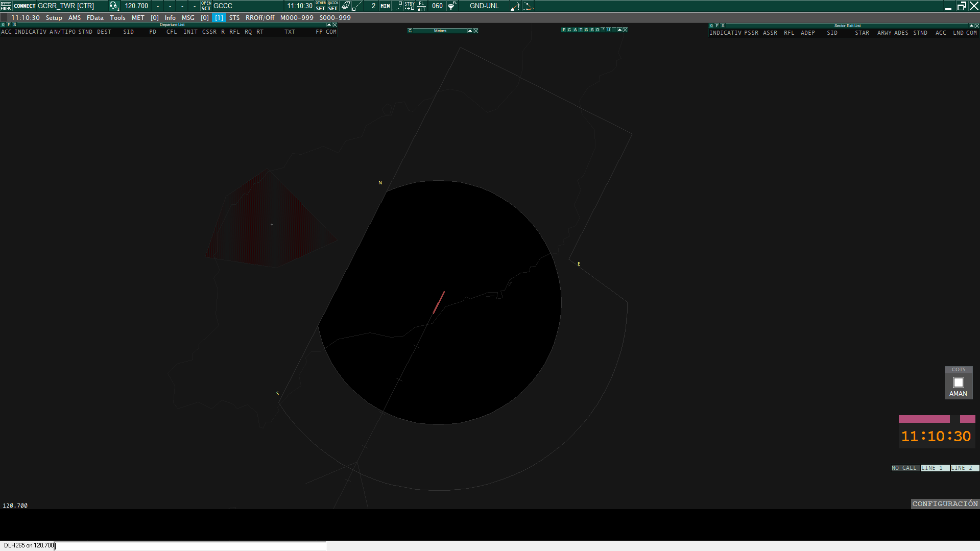Viewport: 980px width, 551px height.
Task: Collapse the Departure List panel arrow
Action: 329,25
